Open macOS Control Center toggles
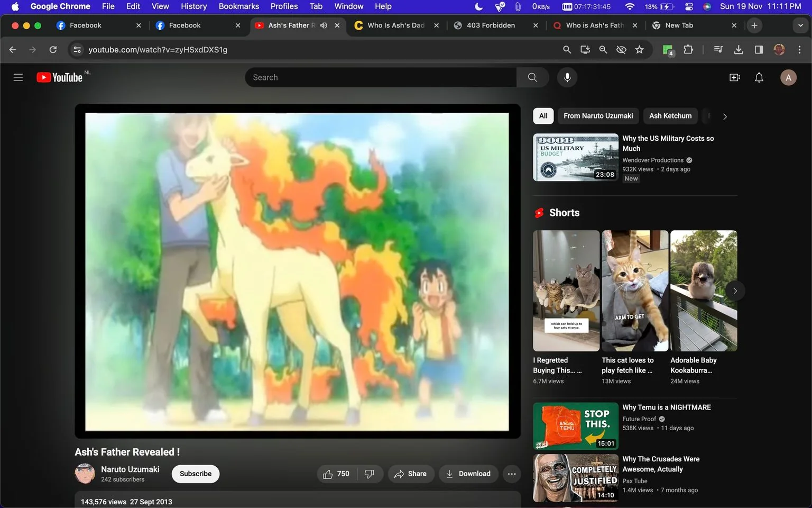 [x=689, y=6]
